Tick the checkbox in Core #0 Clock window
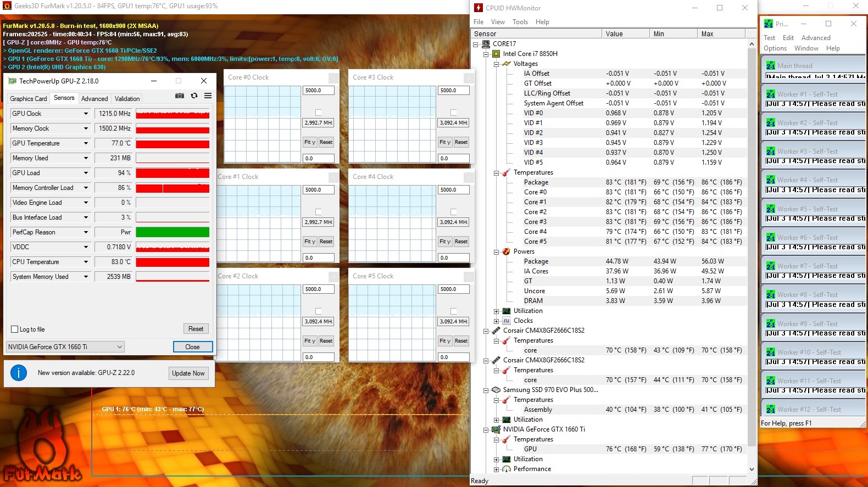Image resolution: width=868 pixels, height=487 pixels. point(318,113)
